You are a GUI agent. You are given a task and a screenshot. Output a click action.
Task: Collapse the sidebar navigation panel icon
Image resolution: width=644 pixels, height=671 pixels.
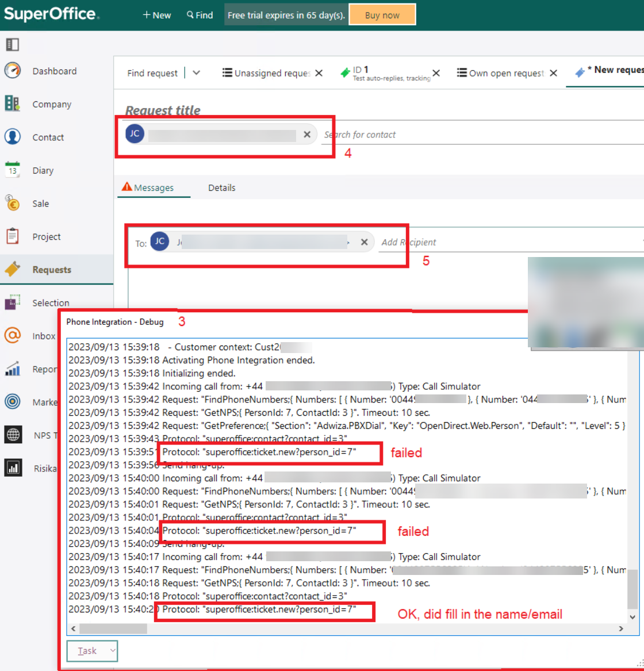click(x=13, y=44)
